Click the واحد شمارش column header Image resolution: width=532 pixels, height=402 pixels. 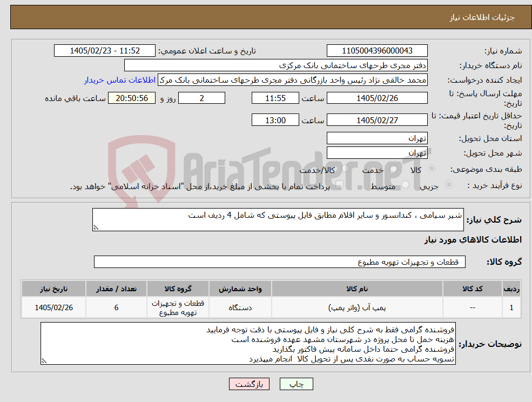click(240, 289)
